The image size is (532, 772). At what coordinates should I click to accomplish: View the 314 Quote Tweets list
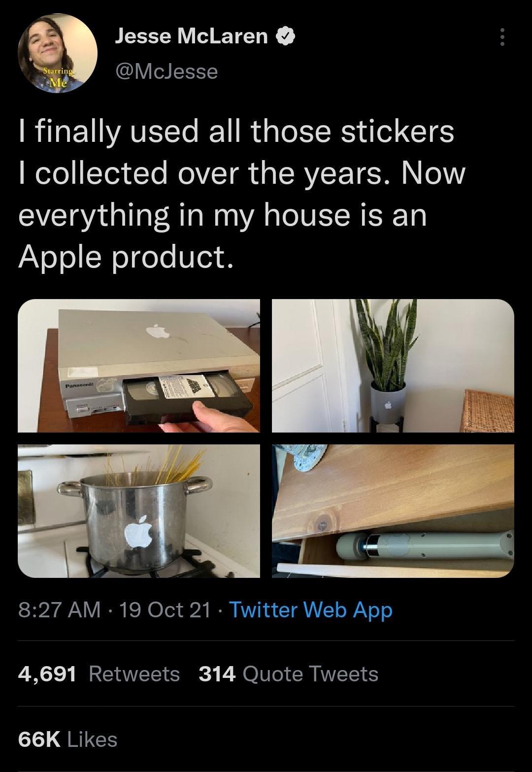tap(289, 673)
